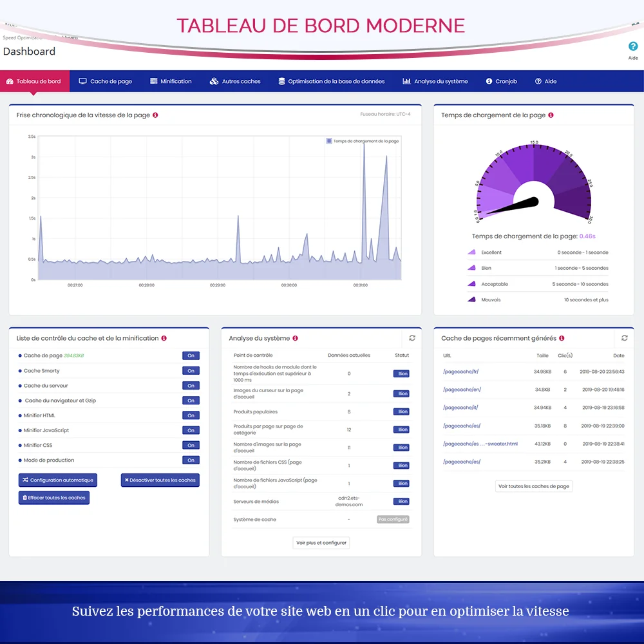The image size is (644, 644).
Task: Disable the Minifier HTML toggle
Action: coord(191,415)
